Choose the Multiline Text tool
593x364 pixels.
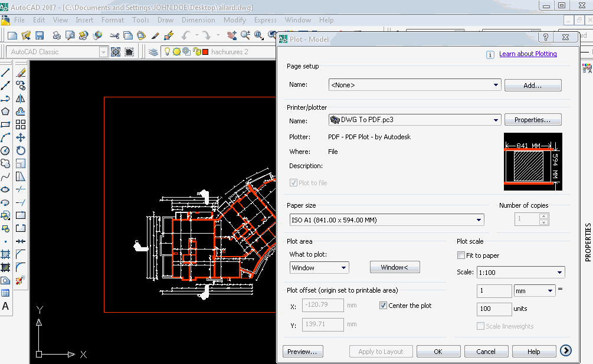(5, 306)
